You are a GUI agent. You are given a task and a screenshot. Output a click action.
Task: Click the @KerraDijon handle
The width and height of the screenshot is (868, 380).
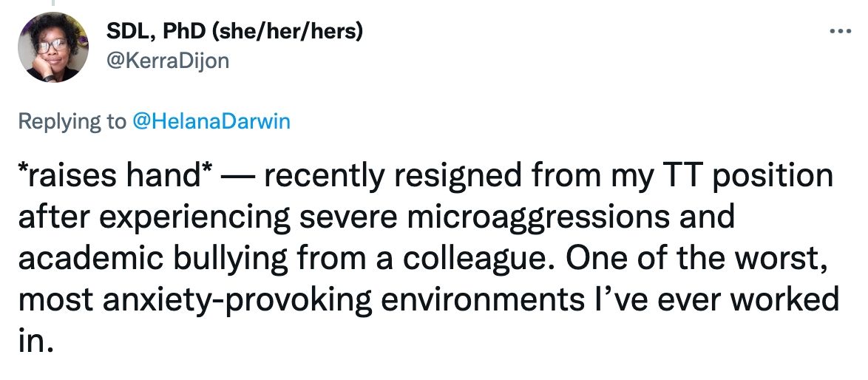pyautogui.click(x=167, y=60)
